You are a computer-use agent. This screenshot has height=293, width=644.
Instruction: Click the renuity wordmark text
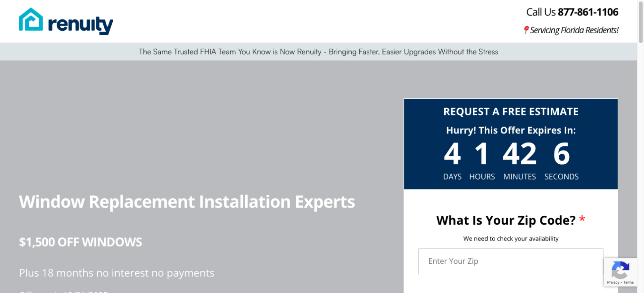80,24
